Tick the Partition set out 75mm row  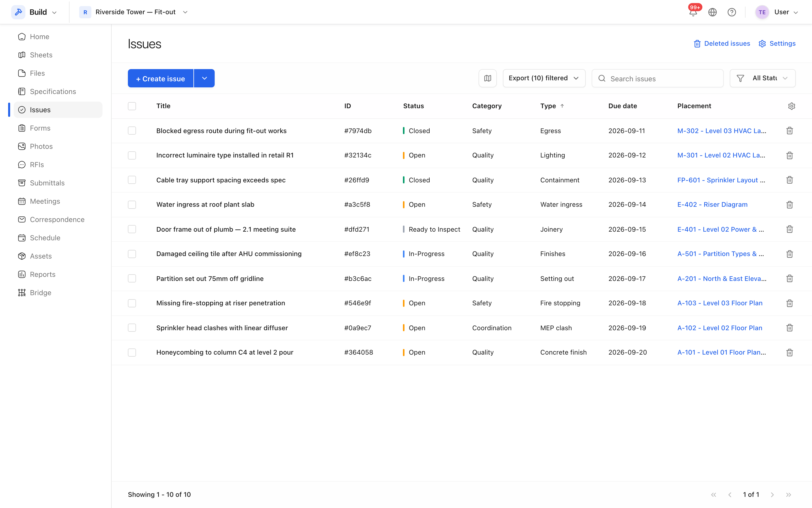click(132, 279)
